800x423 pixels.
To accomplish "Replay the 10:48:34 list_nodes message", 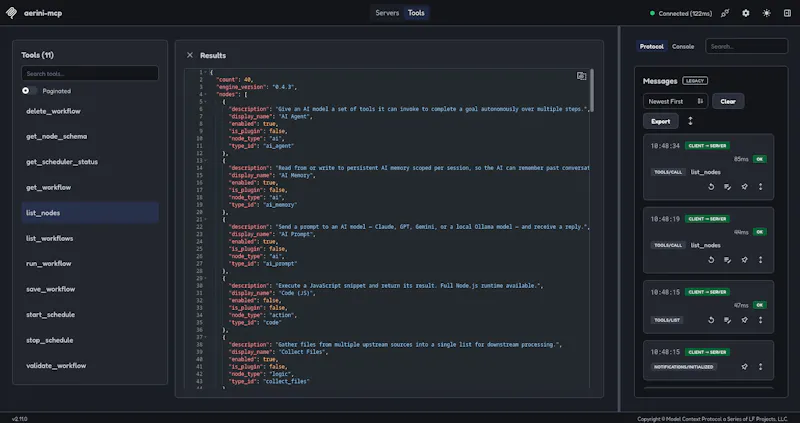I will [x=711, y=187].
